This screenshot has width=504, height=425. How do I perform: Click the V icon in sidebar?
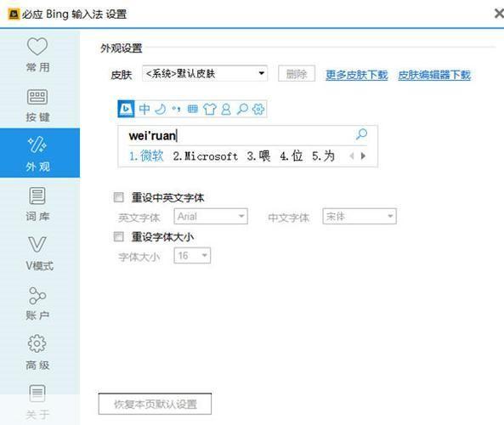tap(37, 244)
